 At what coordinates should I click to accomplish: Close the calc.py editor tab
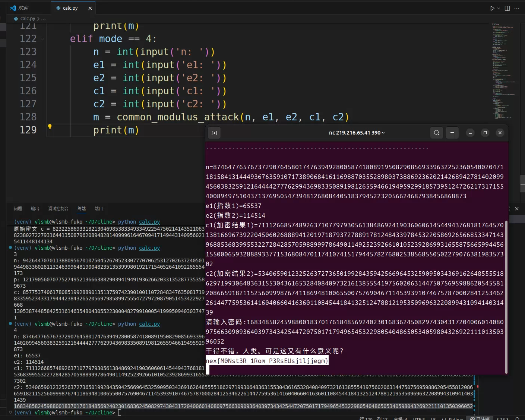tap(90, 8)
